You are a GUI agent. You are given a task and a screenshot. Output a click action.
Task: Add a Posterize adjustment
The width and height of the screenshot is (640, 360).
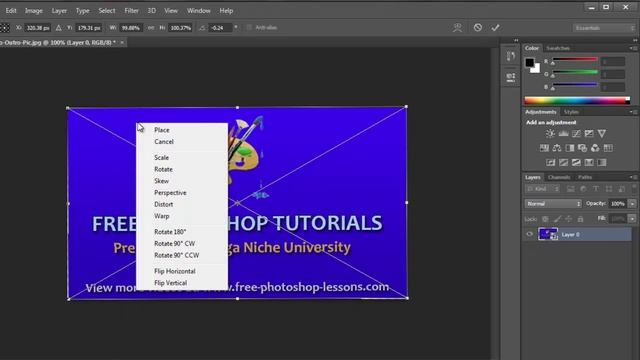tap(563, 162)
